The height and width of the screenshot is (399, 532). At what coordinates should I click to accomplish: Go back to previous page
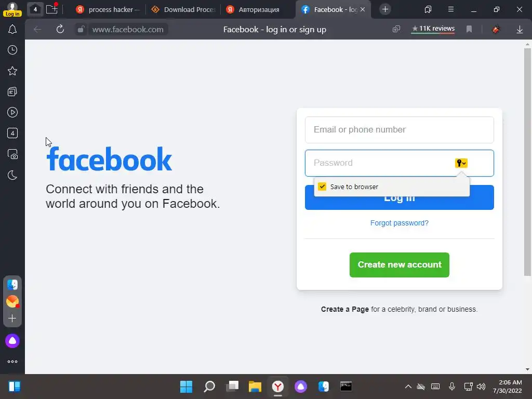[x=37, y=29]
